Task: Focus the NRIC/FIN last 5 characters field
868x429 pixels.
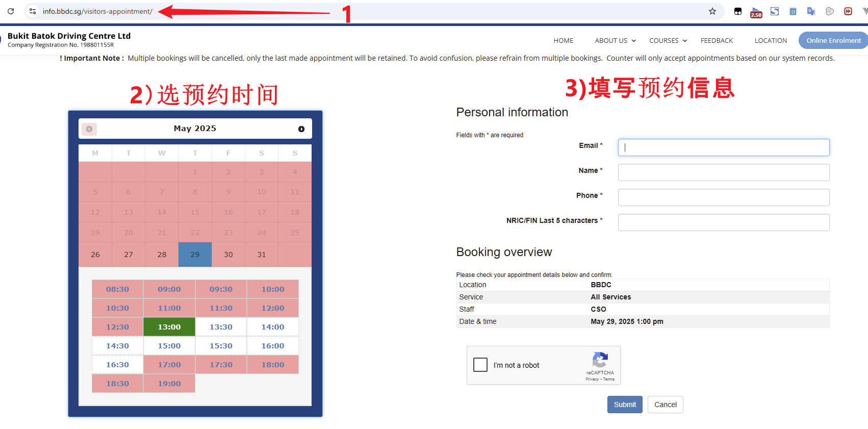Action: pos(723,222)
